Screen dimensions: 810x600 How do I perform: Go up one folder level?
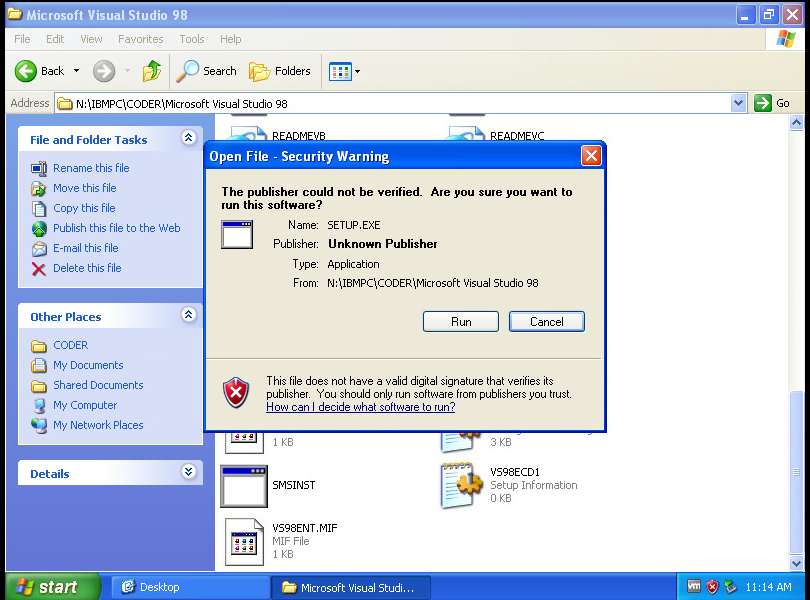152,71
